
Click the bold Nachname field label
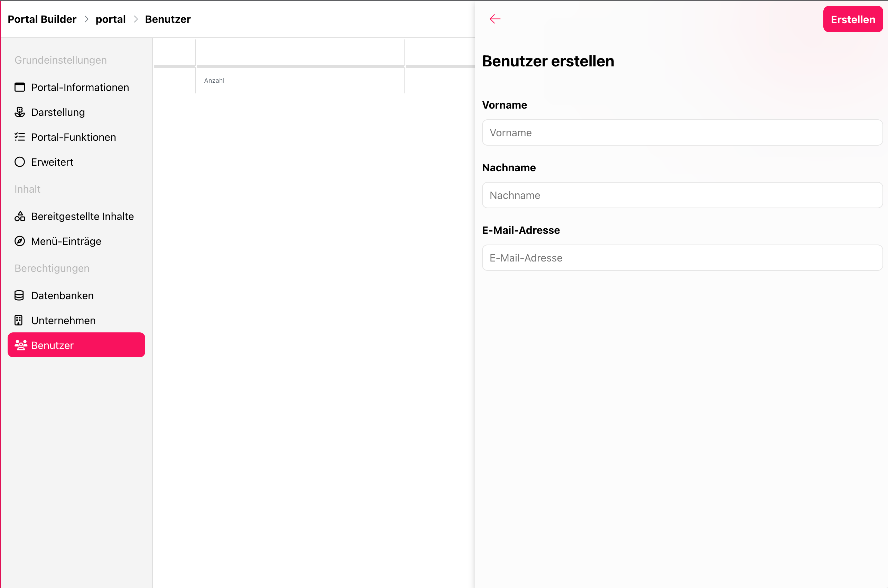pyautogui.click(x=509, y=168)
